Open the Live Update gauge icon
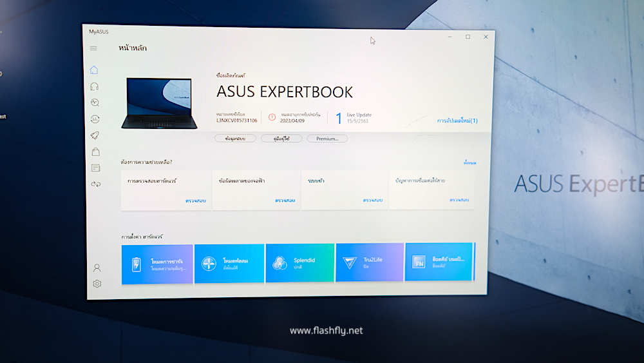 coord(95,119)
